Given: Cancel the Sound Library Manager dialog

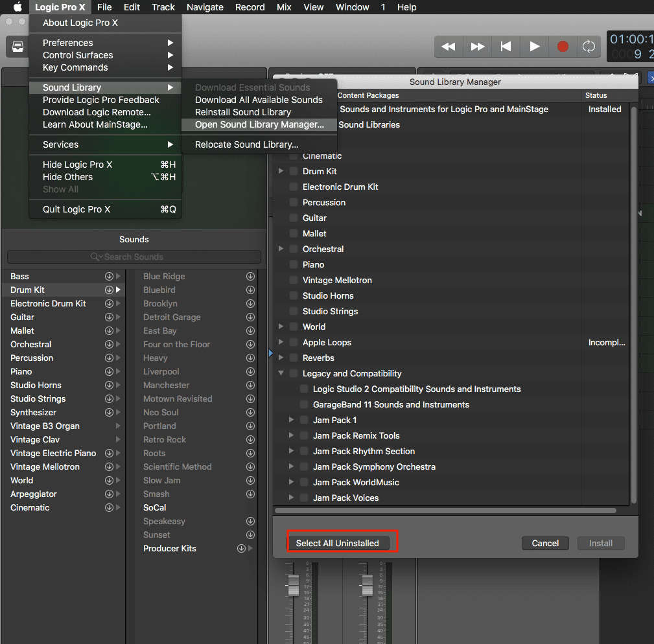Looking at the screenshot, I should click(545, 543).
